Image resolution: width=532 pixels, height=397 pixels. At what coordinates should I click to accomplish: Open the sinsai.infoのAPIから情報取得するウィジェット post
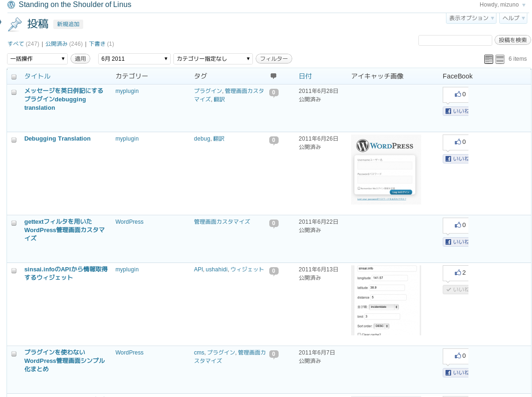pos(66,273)
